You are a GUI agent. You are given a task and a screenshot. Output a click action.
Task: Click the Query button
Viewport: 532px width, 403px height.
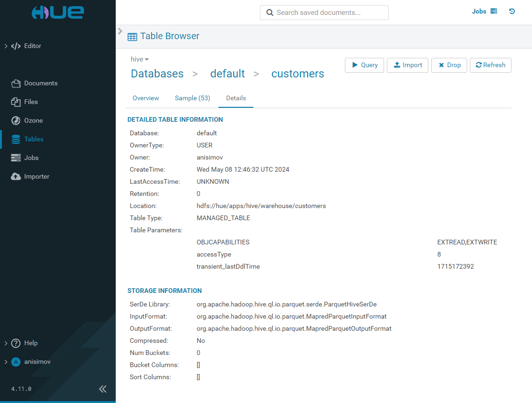click(364, 65)
